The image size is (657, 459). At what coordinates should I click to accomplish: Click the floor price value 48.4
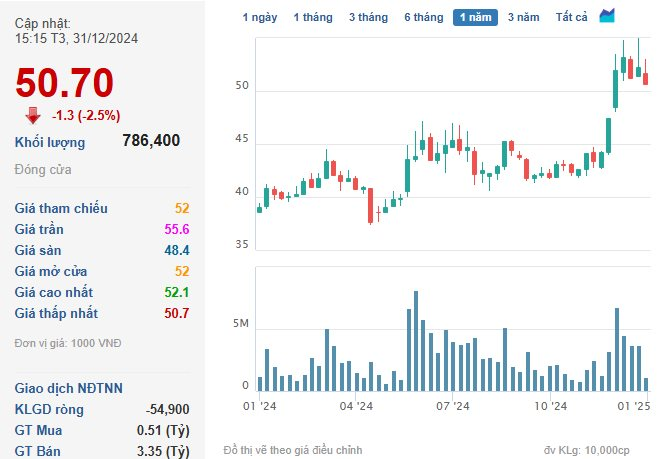point(177,250)
